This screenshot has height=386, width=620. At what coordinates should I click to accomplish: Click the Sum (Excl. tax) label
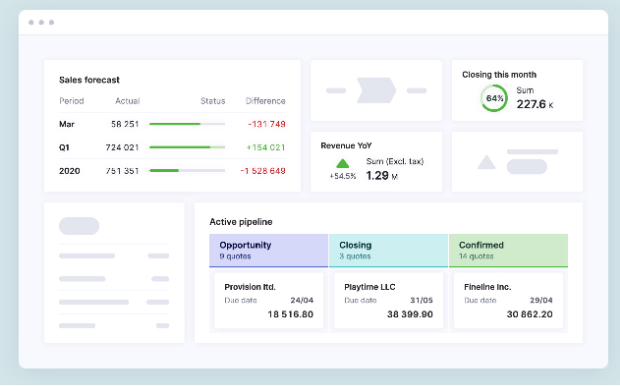395,161
